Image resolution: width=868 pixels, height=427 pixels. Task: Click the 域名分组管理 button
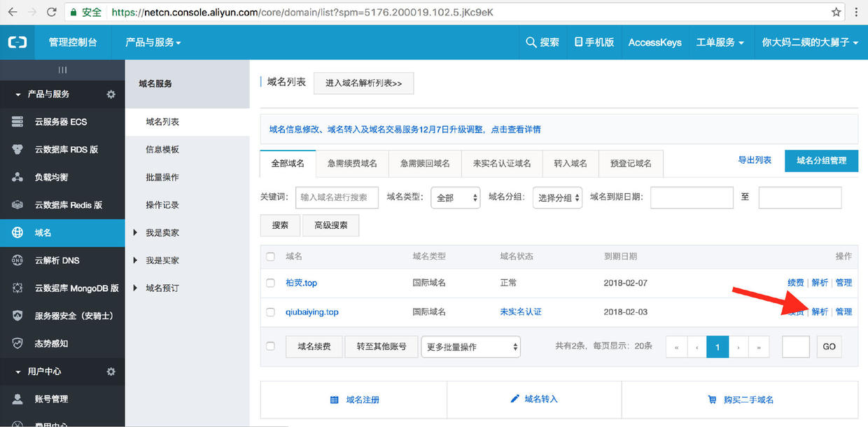point(821,160)
